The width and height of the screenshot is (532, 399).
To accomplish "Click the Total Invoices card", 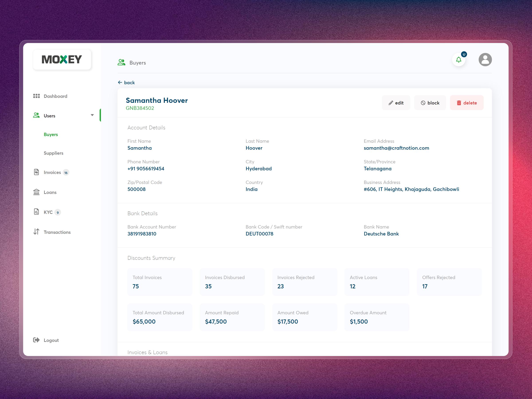I will pos(160,282).
